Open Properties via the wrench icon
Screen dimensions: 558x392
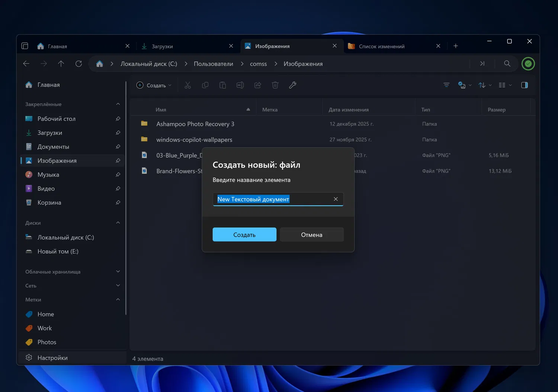pos(292,85)
